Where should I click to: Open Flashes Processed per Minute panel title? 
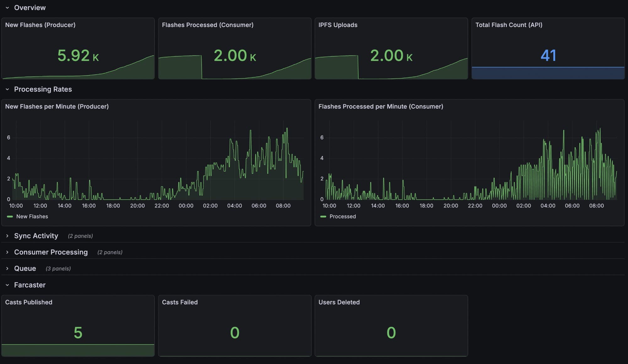coord(381,106)
